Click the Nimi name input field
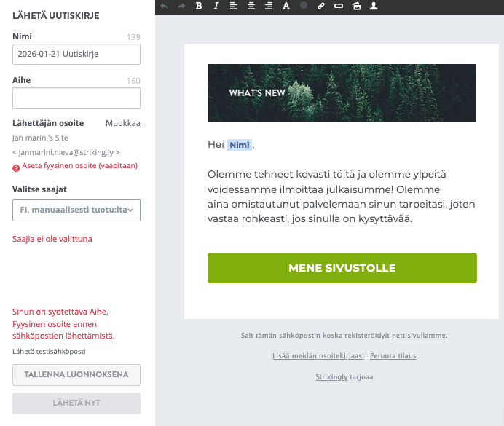This screenshot has height=426, width=504. point(76,55)
